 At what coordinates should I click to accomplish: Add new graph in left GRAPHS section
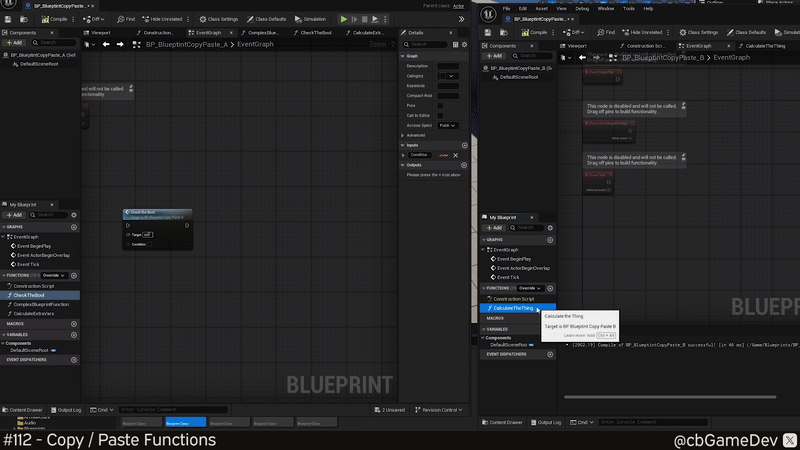74,227
